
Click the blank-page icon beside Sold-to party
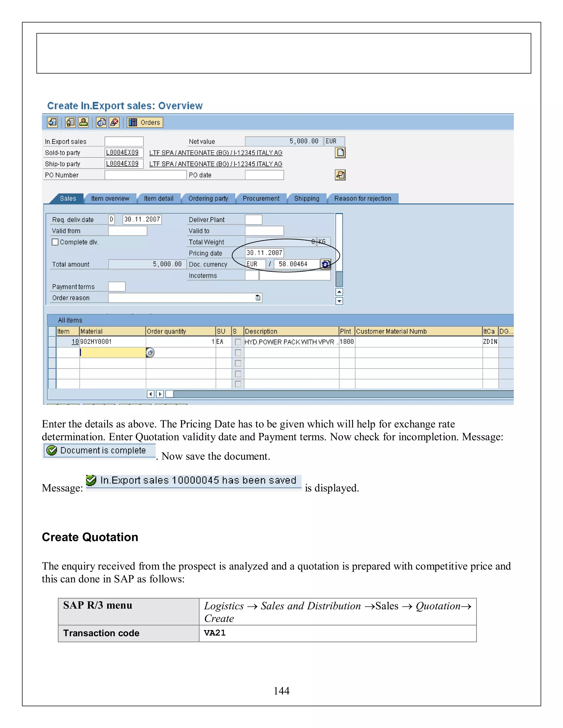[x=340, y=153]
